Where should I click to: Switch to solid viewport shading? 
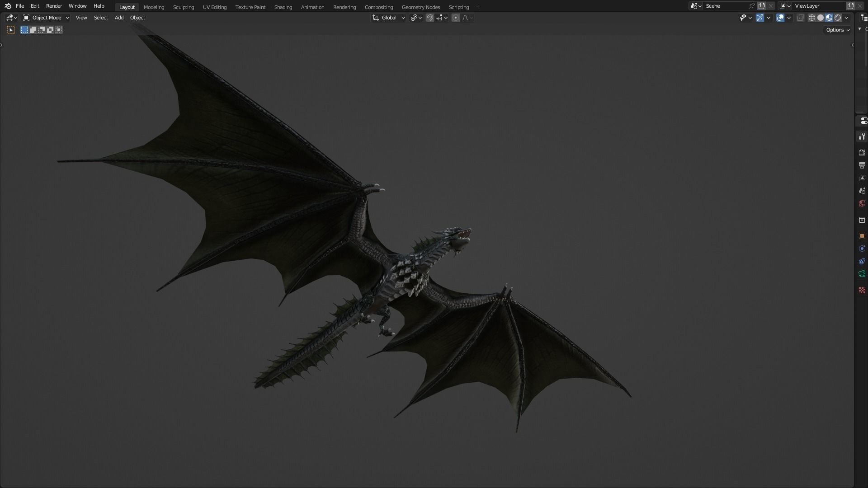point(821,18)
